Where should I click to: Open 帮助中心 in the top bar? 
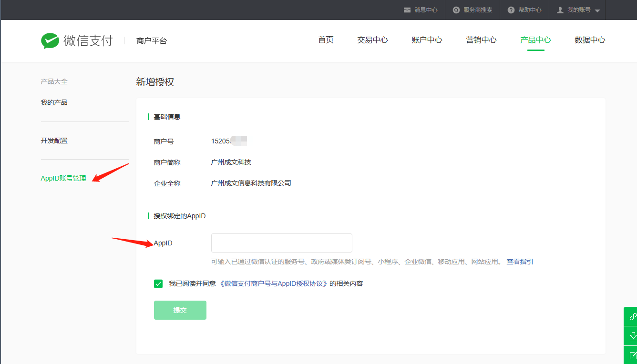(530, 10)
